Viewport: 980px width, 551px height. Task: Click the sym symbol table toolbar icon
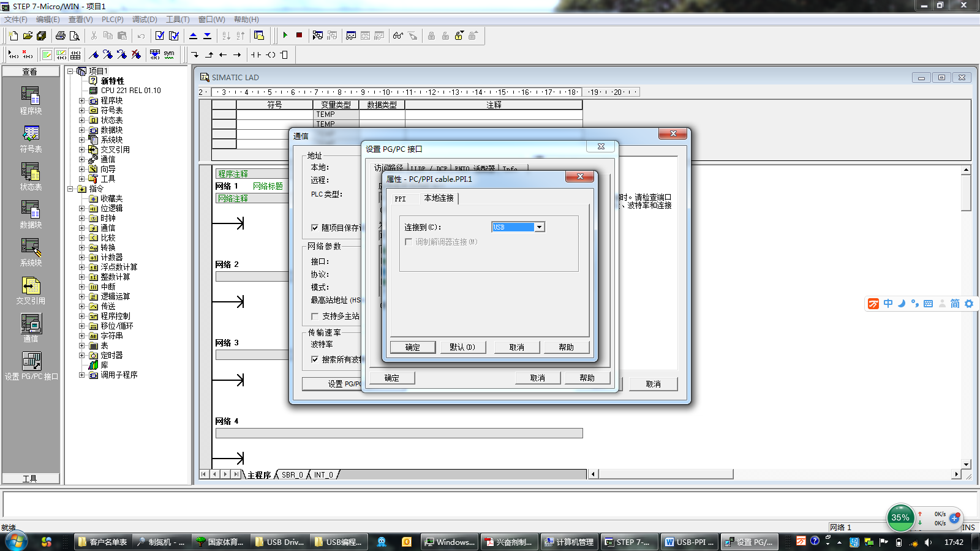[169, 54]
